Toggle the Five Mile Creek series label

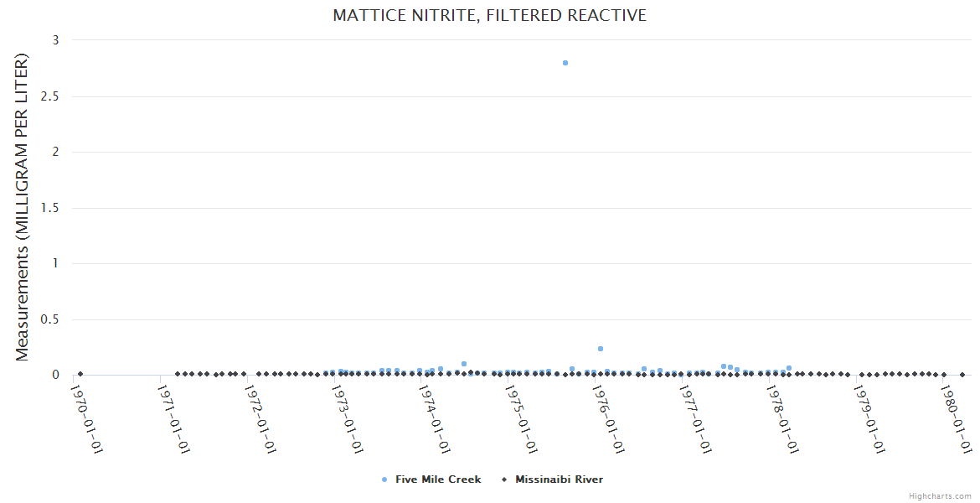(437, 480)
